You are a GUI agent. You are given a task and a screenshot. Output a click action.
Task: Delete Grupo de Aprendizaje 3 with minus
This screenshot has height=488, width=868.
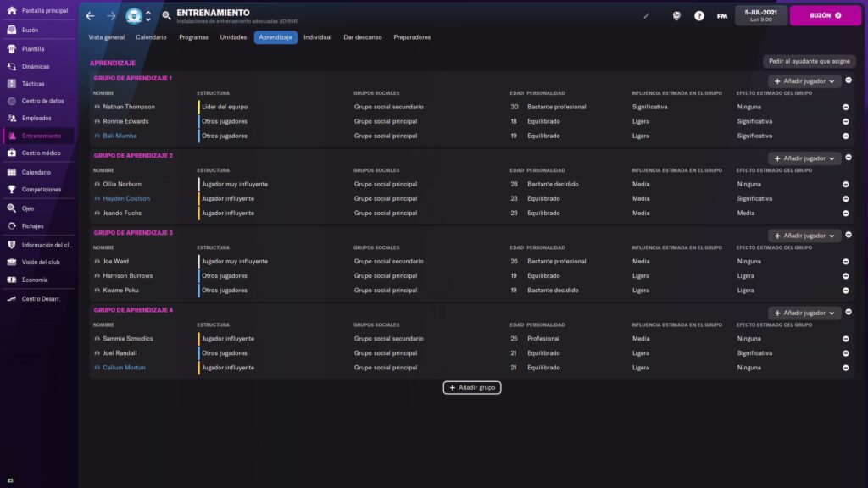tap(849, 235)
